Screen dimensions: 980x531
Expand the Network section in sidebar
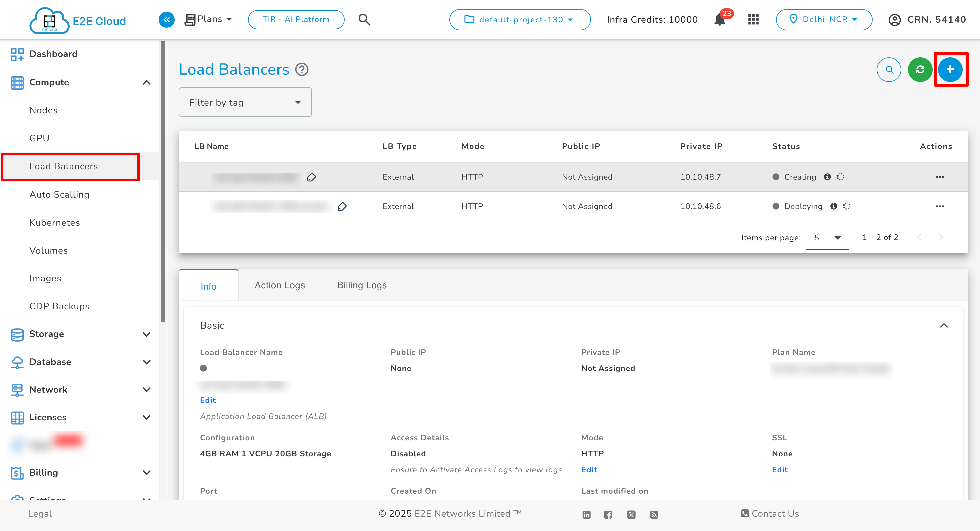[147, 390]
